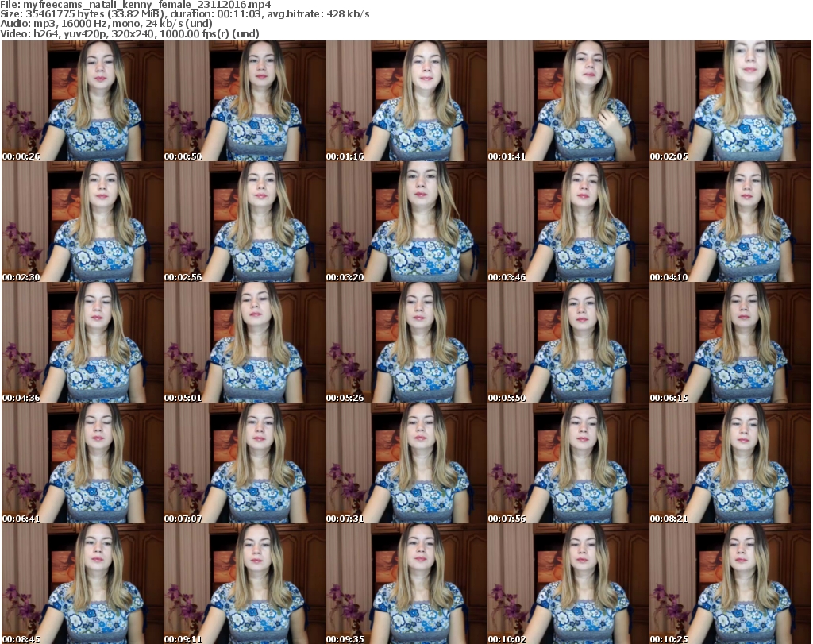The image size is (813, 644).
Task: Select the thumbnail frame at 00:09:35
Action: pyautogui.click(x=406, y=584)
